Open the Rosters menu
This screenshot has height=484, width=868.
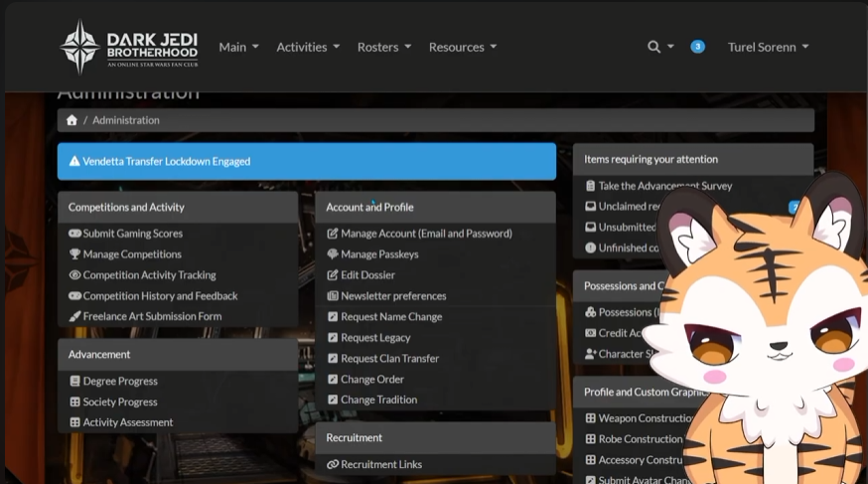coord(384,47)
